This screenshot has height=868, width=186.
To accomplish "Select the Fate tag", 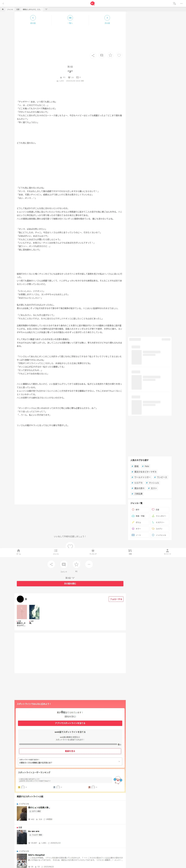I will 145,466.
